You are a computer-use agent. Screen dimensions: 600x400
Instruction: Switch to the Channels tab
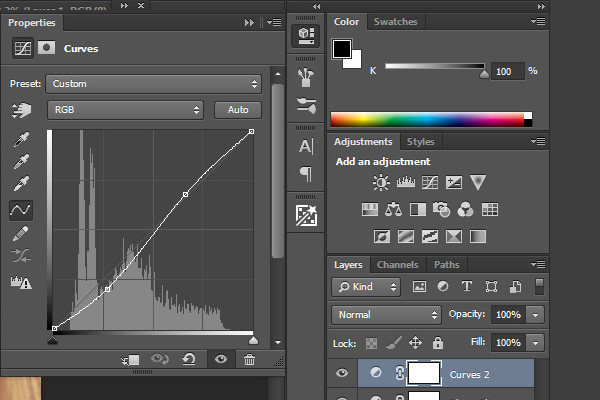tap(398, 265)
